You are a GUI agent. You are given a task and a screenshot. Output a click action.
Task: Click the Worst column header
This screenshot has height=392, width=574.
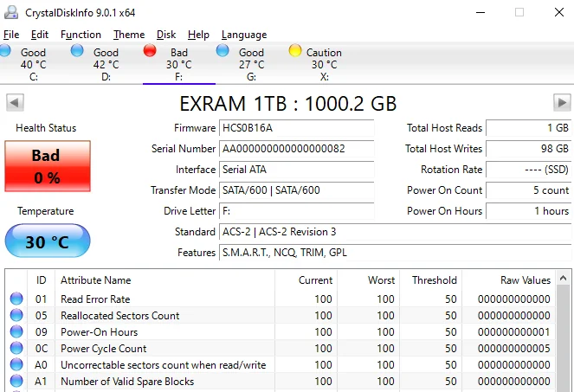[368, 280]
